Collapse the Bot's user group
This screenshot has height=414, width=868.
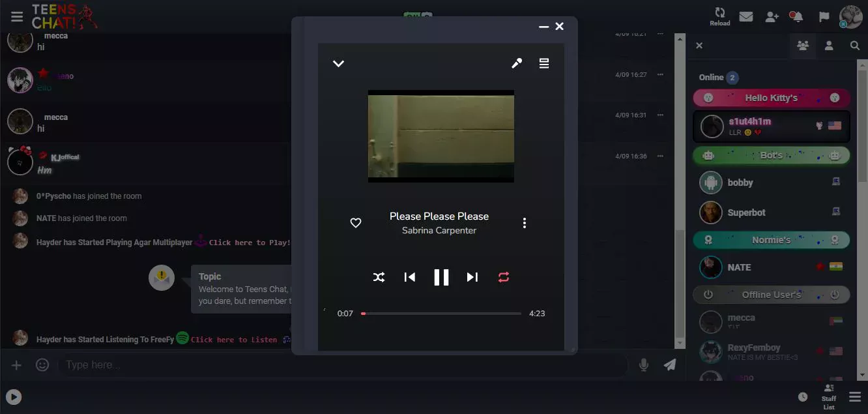(772, 155)
